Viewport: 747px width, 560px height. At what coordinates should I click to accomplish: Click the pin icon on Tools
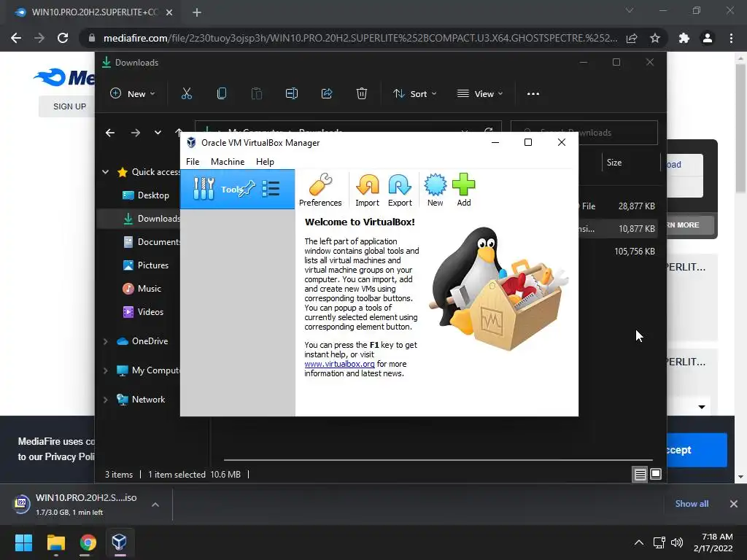(247, 189)
